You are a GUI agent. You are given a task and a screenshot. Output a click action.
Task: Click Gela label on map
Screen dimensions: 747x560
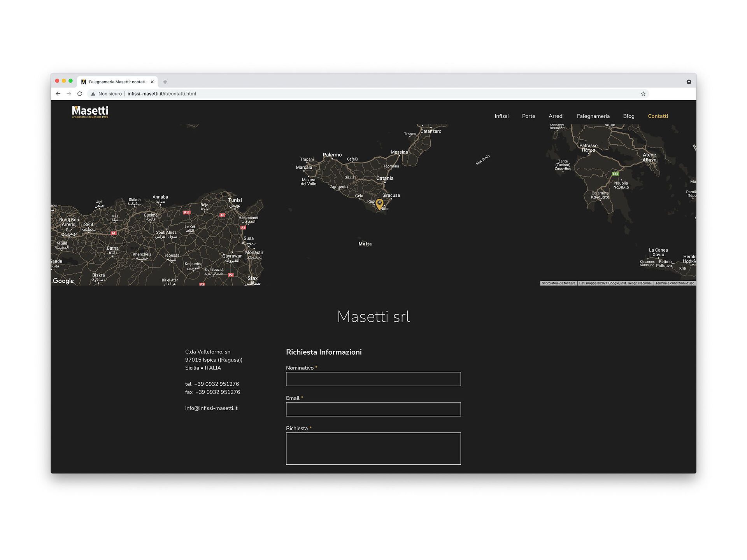coord(359,196)
